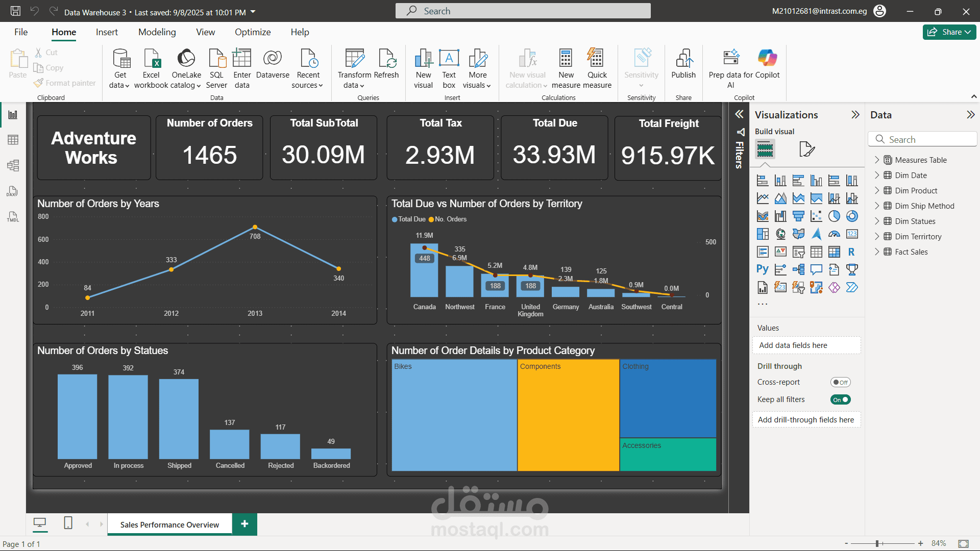Create a Quick measure

point(597,68)
